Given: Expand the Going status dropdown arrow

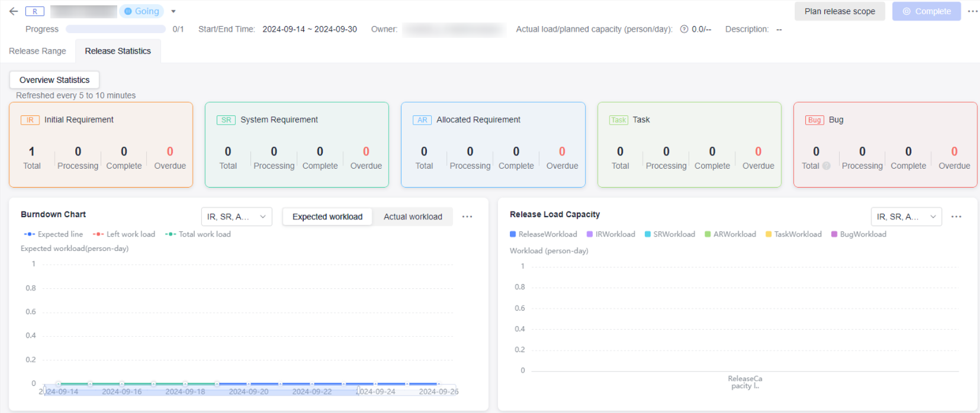Looking at the screenshot, I should (x=173, y=11).
